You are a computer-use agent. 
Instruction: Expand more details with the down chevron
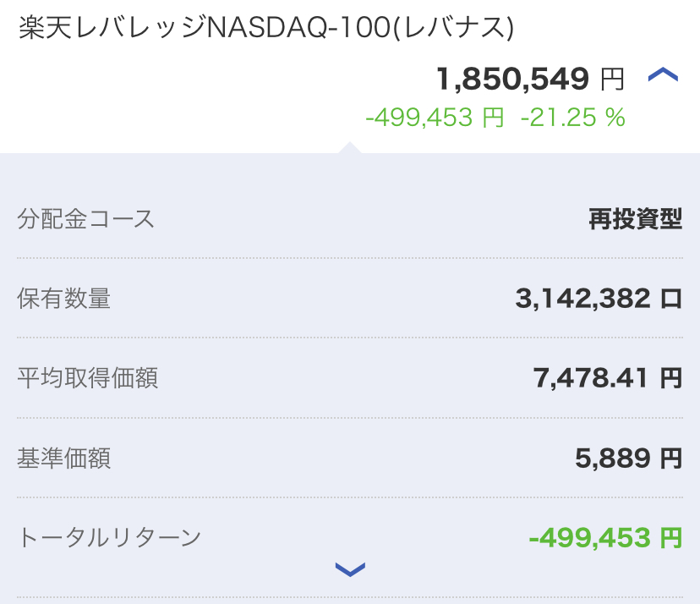point(350,569)
